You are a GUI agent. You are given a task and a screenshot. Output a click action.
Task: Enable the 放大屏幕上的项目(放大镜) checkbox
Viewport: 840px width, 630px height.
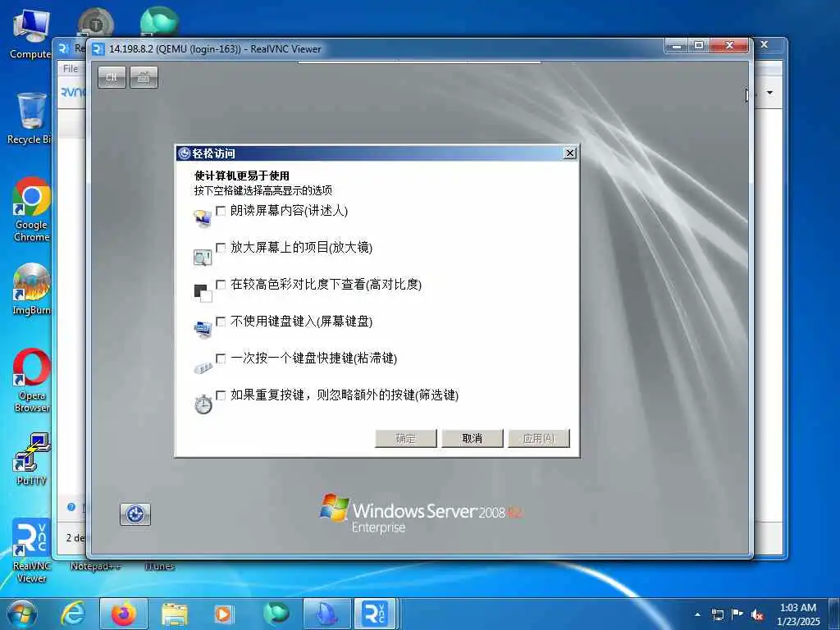(x=220, y=248)
